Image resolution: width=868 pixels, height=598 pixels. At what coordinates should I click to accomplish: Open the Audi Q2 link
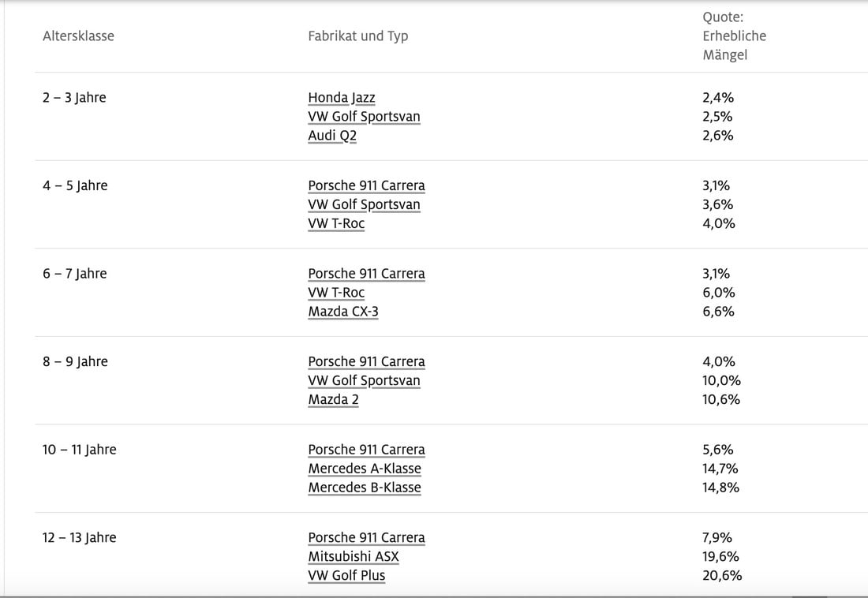332,136
